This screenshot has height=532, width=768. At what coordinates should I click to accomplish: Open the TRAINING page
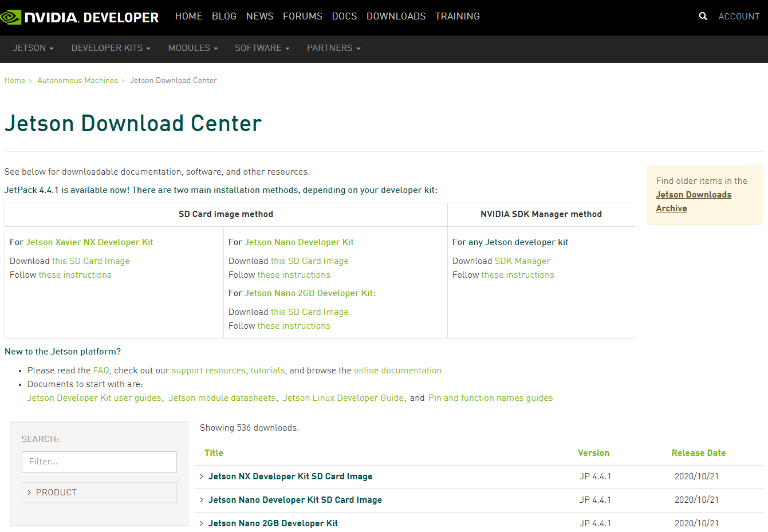click(457, 16)
